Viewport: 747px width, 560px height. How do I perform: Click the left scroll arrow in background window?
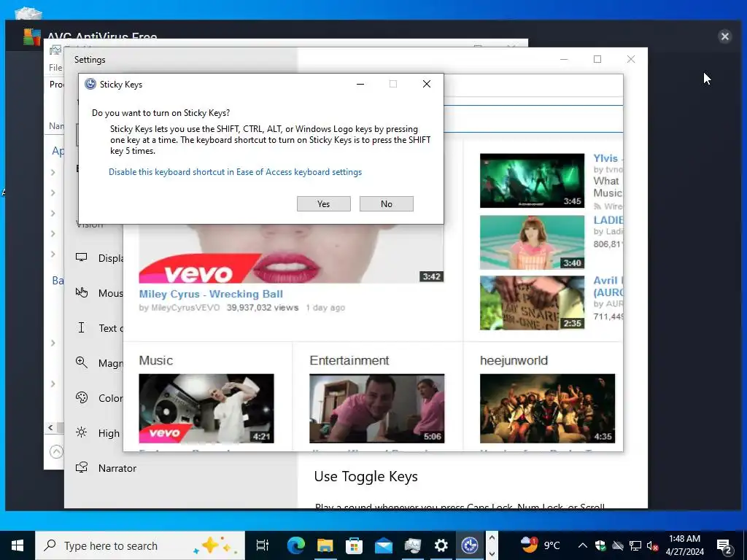[x=50, y=427]
